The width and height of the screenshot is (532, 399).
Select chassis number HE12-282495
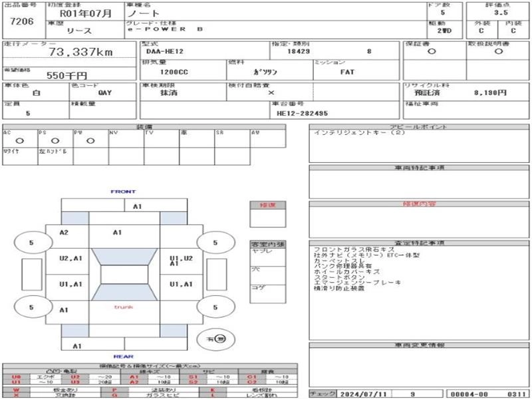pyautogui.click(x=303, y=114)
